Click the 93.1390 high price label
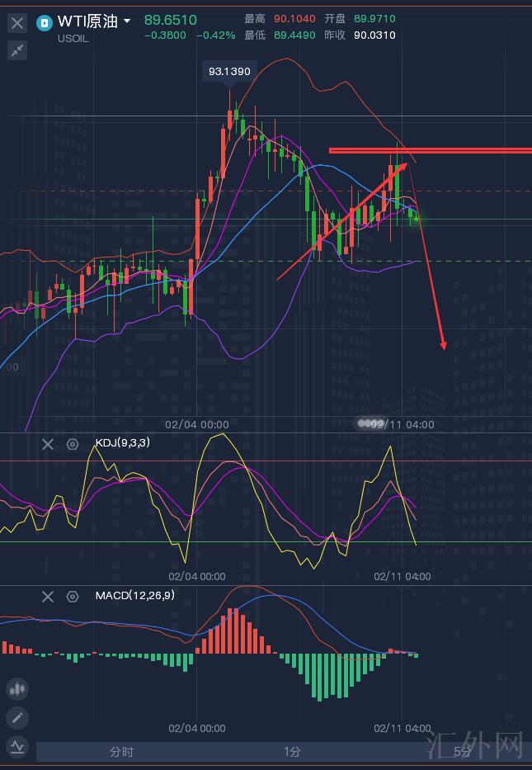Viewport: 532px width, 770px height. click(x=229, y=72)
